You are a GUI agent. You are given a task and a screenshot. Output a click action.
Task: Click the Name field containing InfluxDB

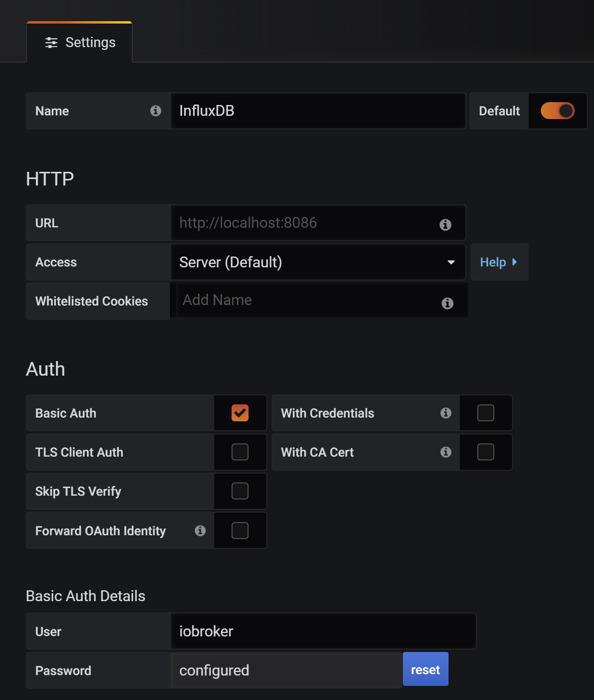[318, 111]
